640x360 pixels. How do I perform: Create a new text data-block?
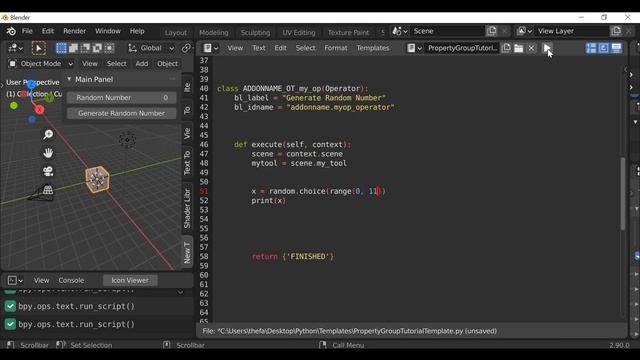(x=507, y=48)
